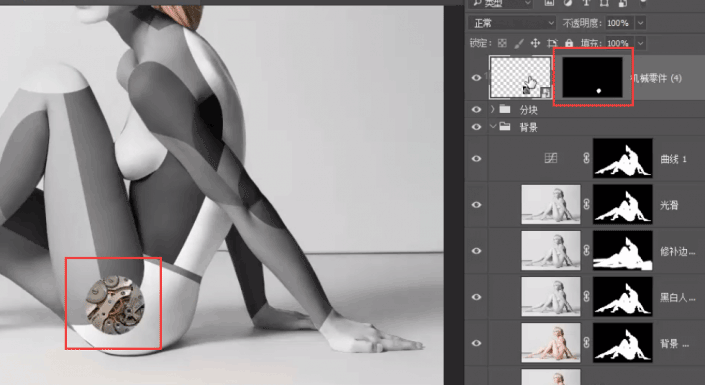Image resolution: width=705 pixels, height=385 pixels.
Task: Select the layer mask of 机械零件 (4)
Action: (x=593, y=77)
